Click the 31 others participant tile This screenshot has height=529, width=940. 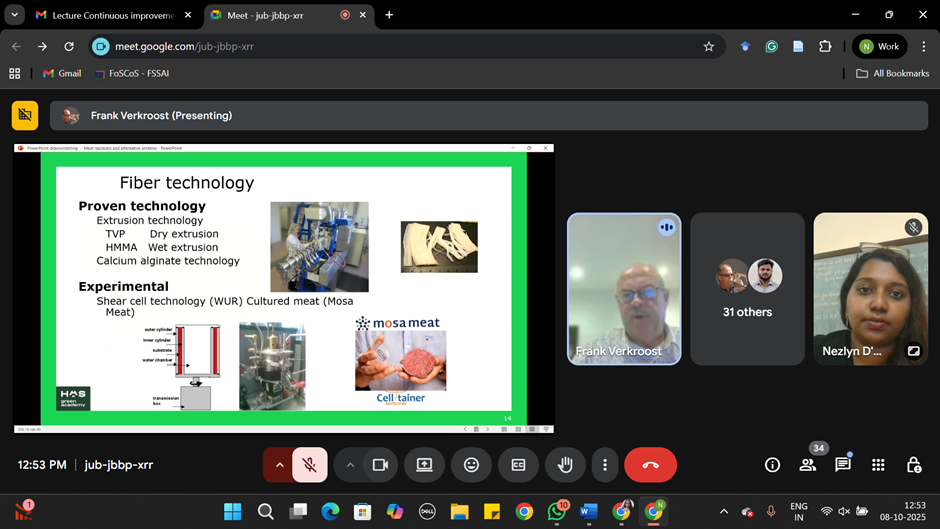point(747,289)
